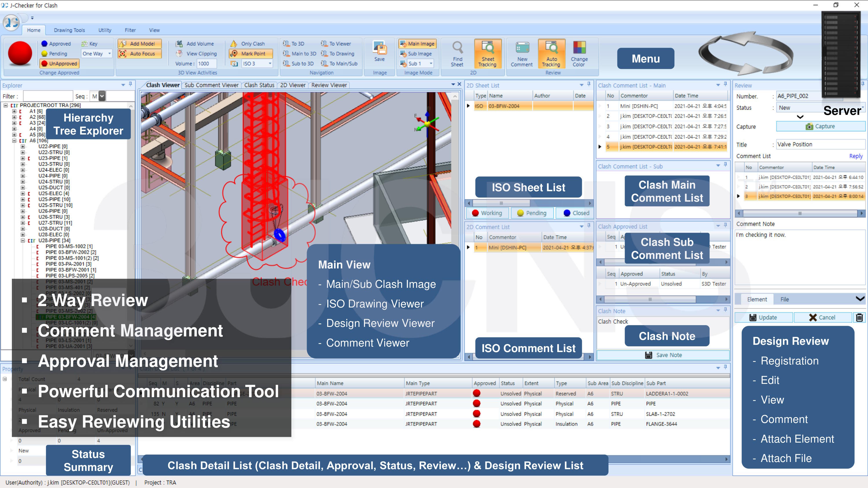The height and width of the screenshot is (488, 868).
Task: Create a New Comment
Action: click(x=522, y=54)
